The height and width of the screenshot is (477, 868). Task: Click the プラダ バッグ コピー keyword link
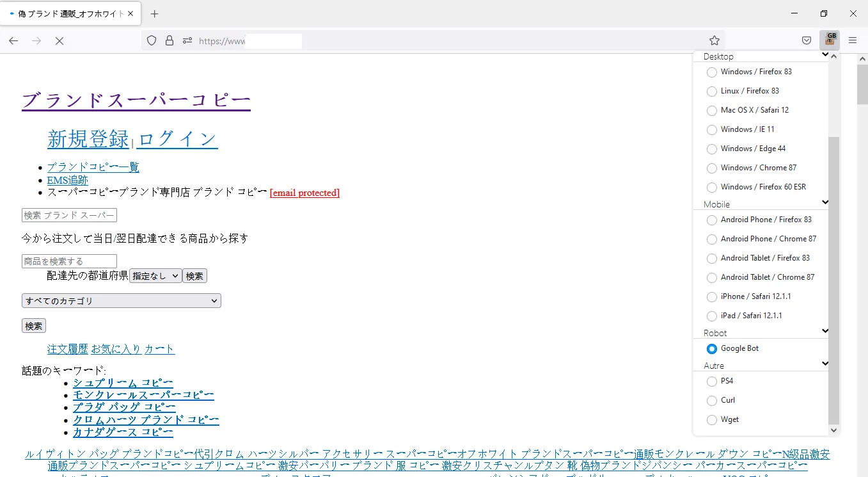(x=124, y=407)
